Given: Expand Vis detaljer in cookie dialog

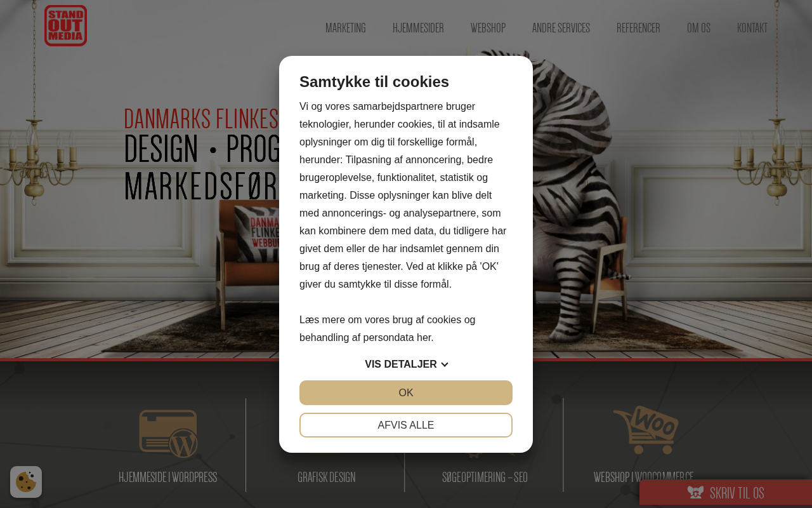Looking at the screenshot, I should pos(406,364).
